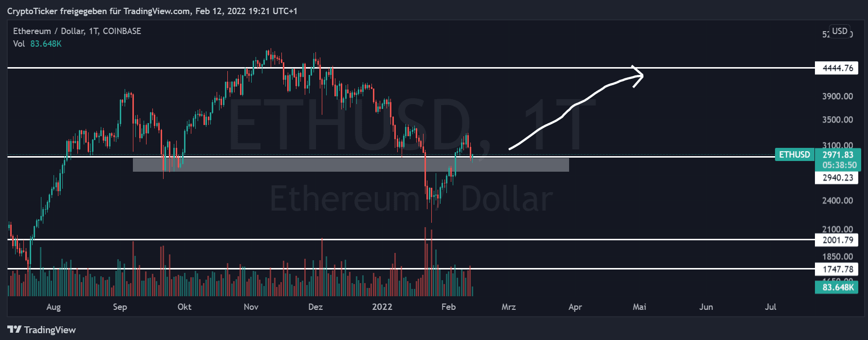The width and height of the screenshot is (868, 340).
Task: Click the white arrow head drawing
Action: (x=638, y=76)
